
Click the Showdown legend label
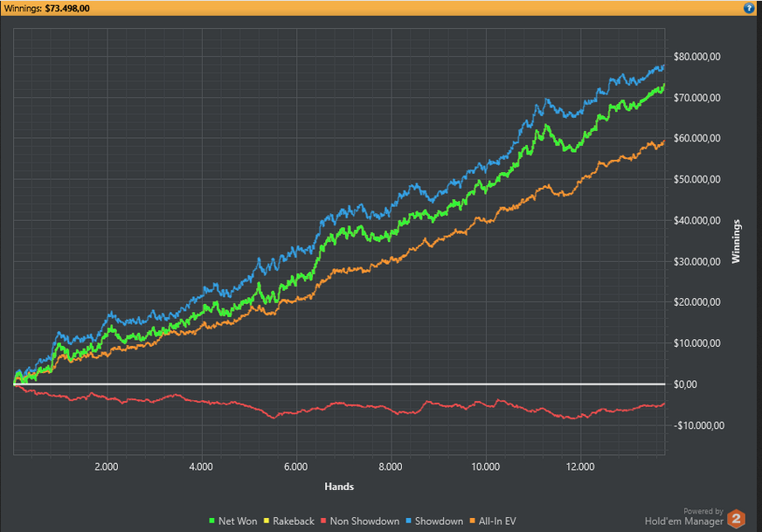point(439,521)
